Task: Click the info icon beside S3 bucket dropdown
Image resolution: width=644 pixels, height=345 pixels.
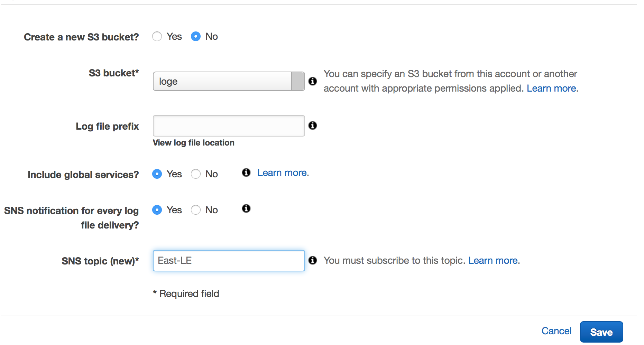Action: click(313, 81)
